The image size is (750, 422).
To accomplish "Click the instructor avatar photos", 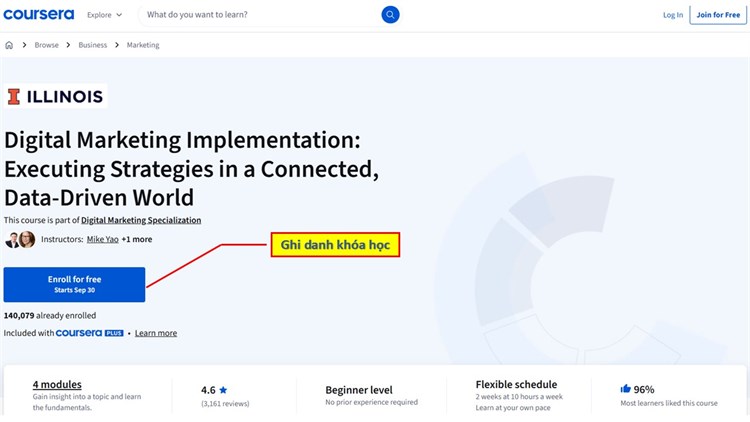I will [x=19, y=240].
